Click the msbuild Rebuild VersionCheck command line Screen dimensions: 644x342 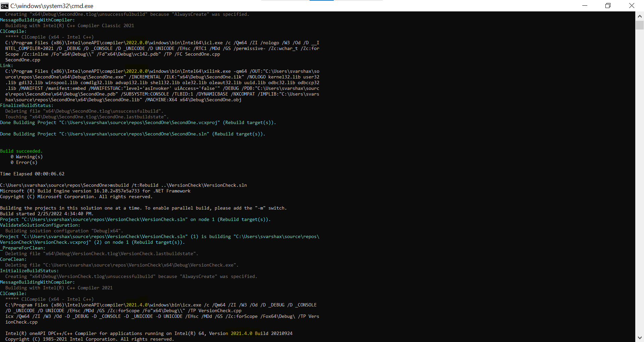tap(123, 185)
